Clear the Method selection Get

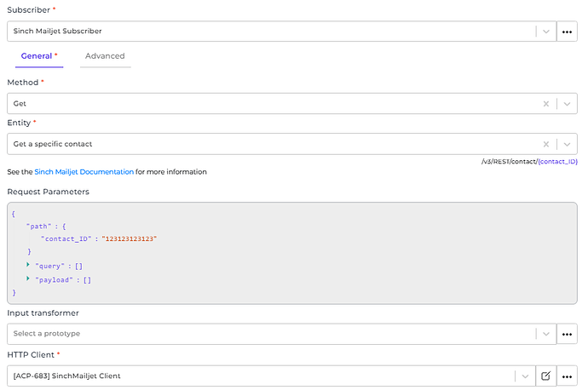546,104
